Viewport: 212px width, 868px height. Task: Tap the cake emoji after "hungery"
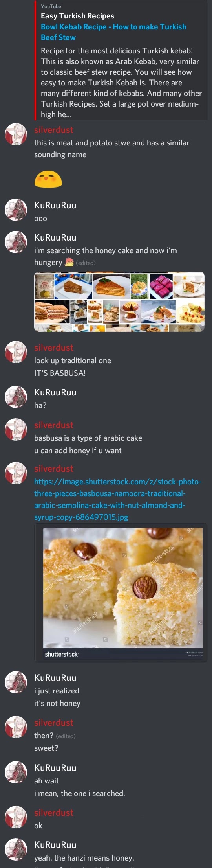tap(69, 262)
